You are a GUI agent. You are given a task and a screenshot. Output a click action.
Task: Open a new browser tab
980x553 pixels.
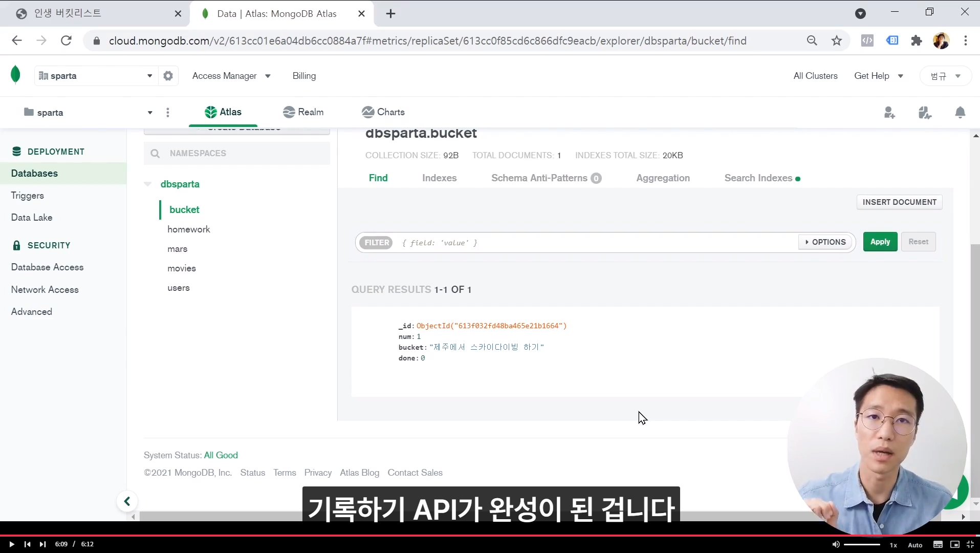click(x=390, y=14)
